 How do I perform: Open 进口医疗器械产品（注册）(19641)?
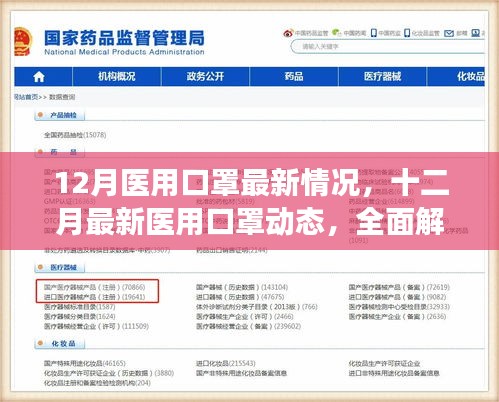point(94,297)
